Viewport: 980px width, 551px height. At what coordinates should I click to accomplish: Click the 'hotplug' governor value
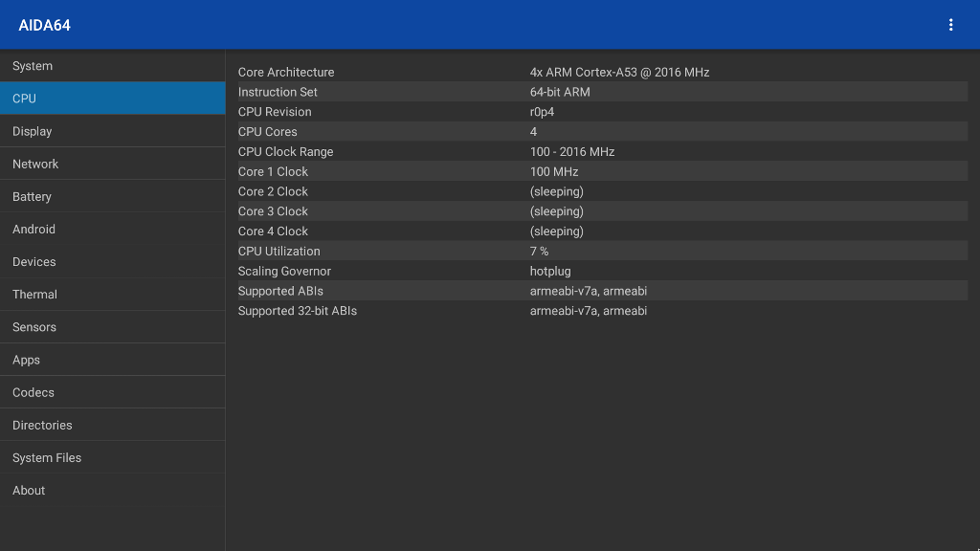tap(550, 271)
